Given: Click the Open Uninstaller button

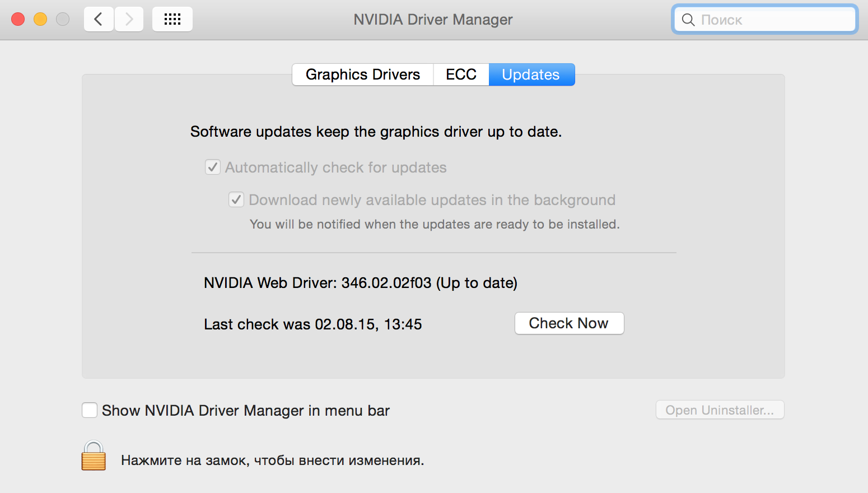Looking at the screenshot, I should point(720,410).
